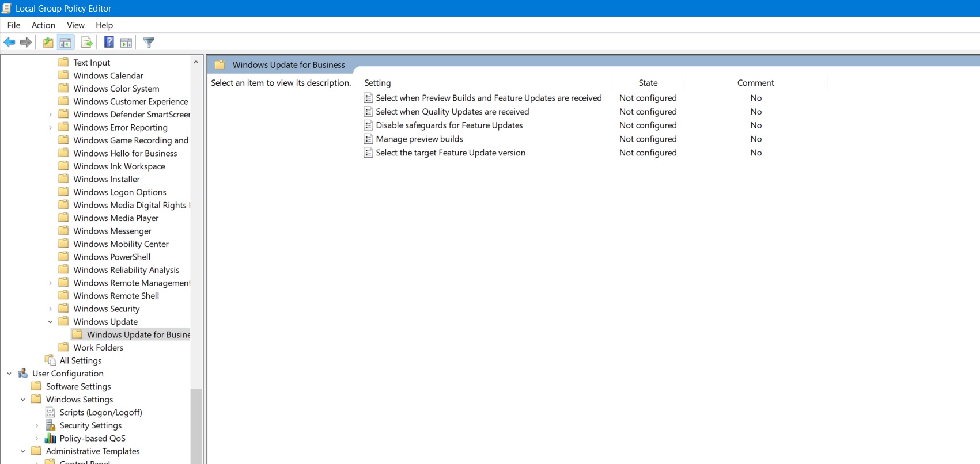Click icon of Select the target Feature Update version
This screenshot has width=980, height=464.
tap(368, 153)
